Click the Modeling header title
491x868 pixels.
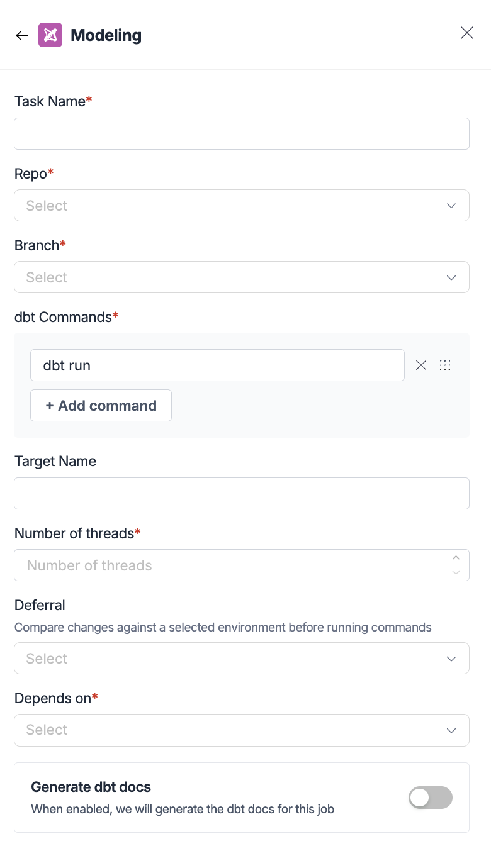[106, 35]
